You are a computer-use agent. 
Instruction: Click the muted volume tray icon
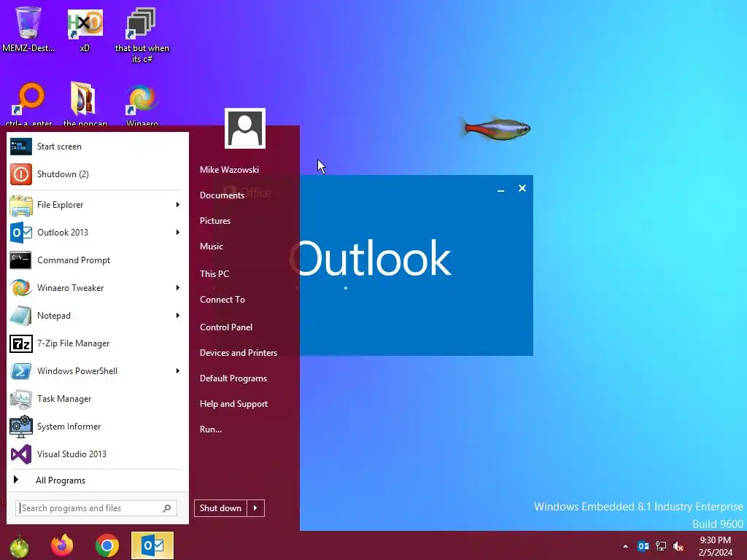coord(678,546)
